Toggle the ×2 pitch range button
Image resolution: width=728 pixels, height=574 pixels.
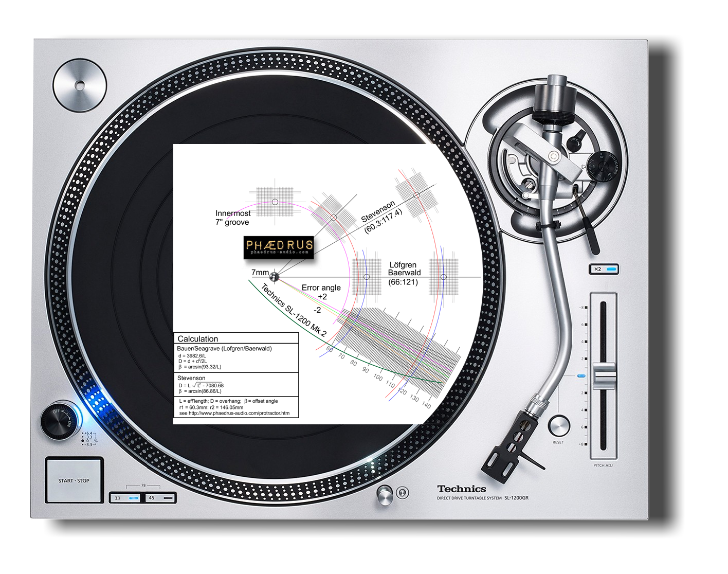[x=604, y=269]
